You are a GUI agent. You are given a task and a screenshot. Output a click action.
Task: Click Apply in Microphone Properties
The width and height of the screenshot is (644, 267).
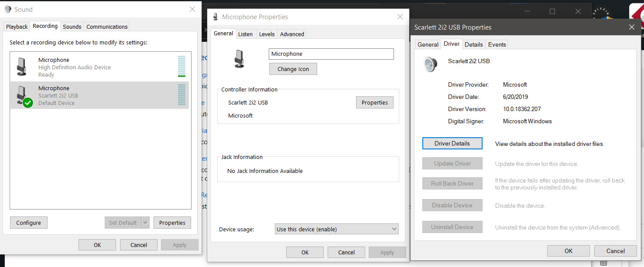(x=387, y=252)
